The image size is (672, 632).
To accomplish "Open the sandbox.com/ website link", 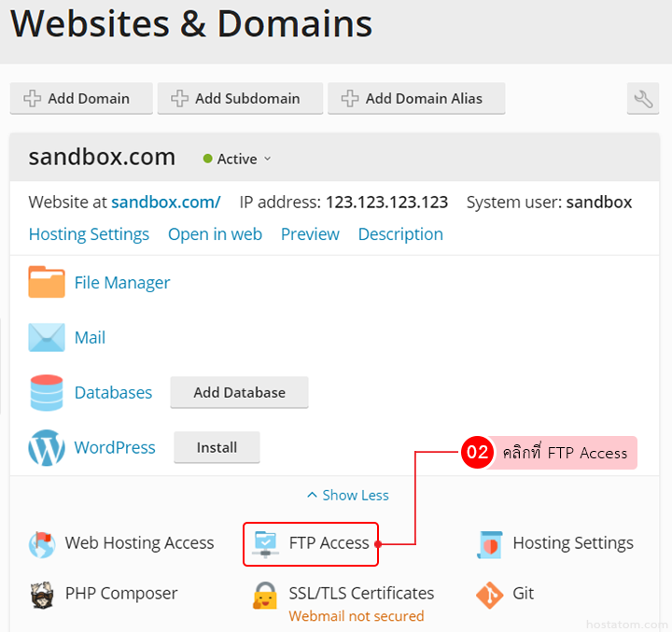I will 165,202.
